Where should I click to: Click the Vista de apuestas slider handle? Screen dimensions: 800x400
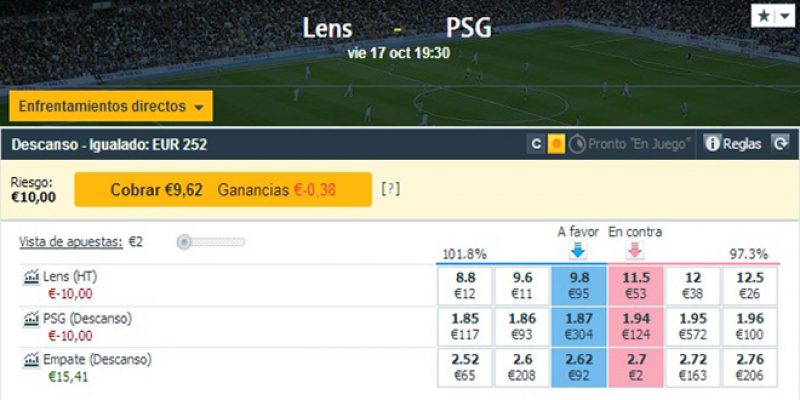tap(184, 242)
